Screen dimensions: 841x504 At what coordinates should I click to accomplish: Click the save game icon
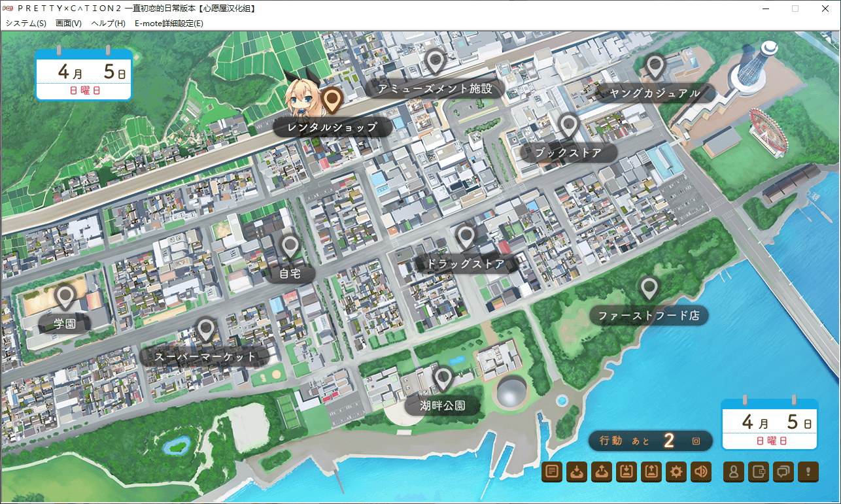pyautogui.click(x=577, y=472)
